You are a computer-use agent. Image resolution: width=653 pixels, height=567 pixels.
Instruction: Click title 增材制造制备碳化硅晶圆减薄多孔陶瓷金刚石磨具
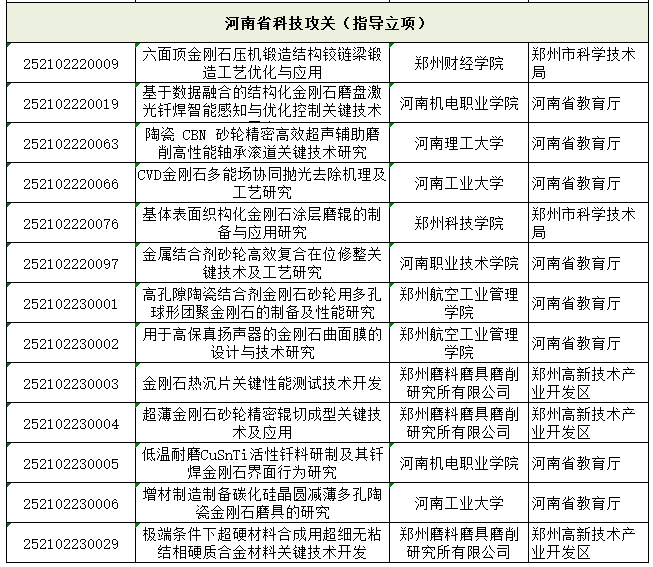coord(262,503)
